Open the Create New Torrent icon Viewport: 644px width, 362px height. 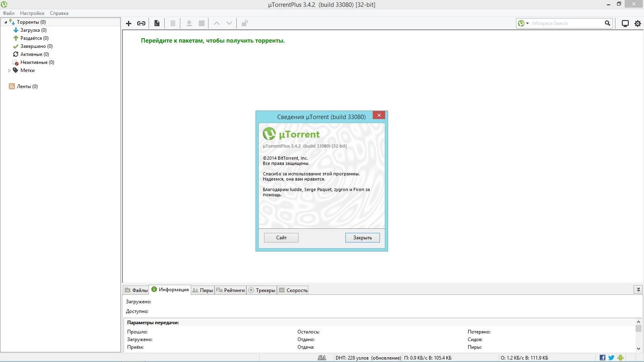157,23
